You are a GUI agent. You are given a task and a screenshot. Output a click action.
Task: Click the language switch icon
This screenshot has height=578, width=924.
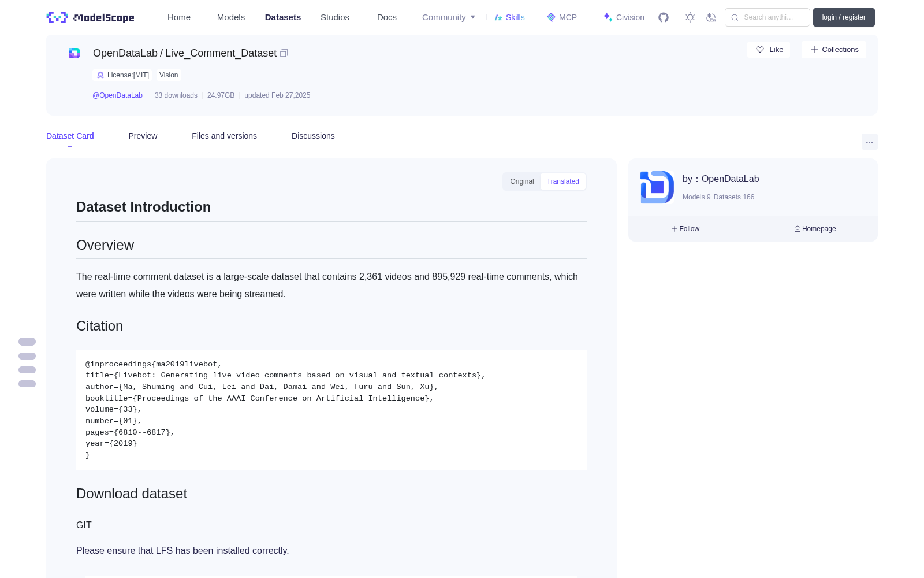click(711, 17)
